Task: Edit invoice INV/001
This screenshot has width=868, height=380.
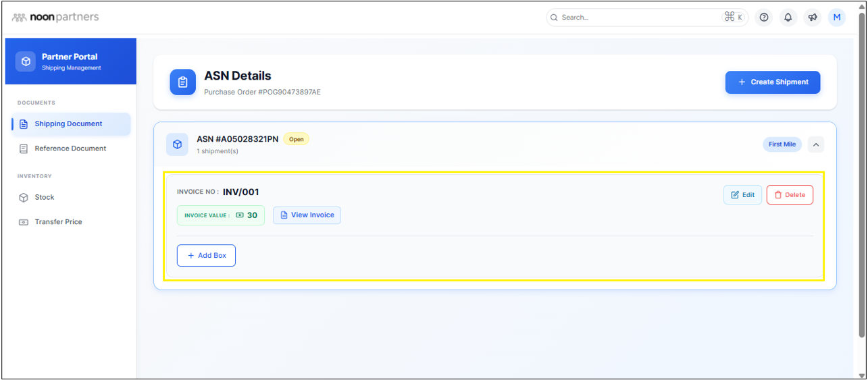Action: tap(742, 195)
